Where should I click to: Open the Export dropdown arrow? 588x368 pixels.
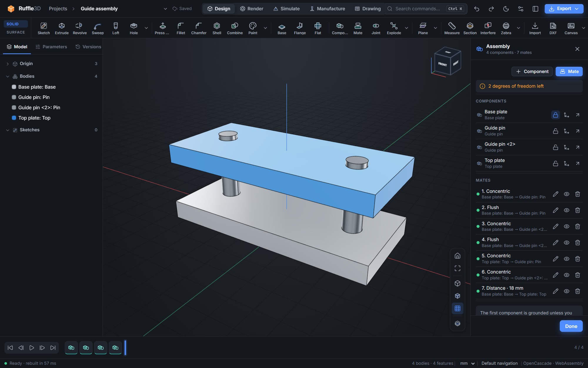(577, 9)
